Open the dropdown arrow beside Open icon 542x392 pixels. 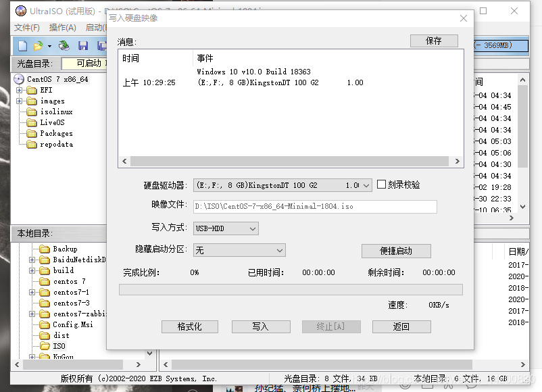point(50,46)
